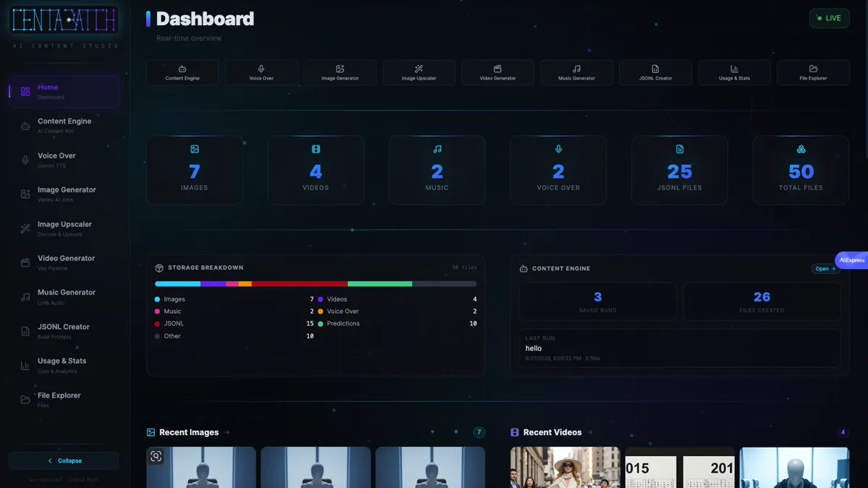The width and height of the screenshot is (868, 488).
Task: Open the calendar numbers video thumbnail
Action: click(680, 467)
